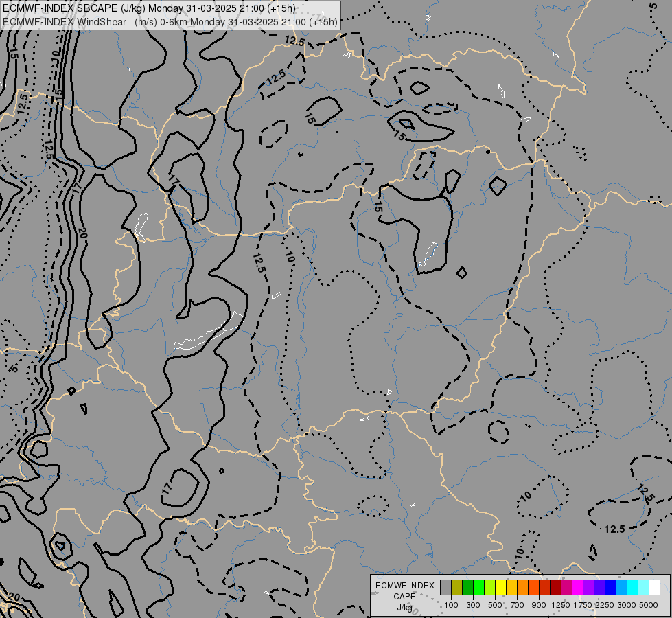Pick the white legend swatch

[x=654, y=587]
